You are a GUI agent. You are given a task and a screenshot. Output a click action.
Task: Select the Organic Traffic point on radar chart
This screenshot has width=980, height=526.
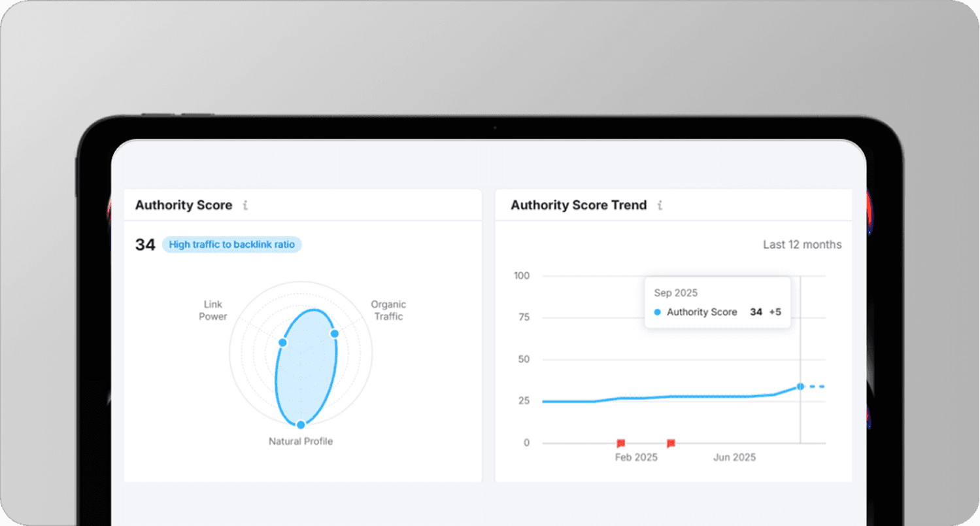coord(334,334)
